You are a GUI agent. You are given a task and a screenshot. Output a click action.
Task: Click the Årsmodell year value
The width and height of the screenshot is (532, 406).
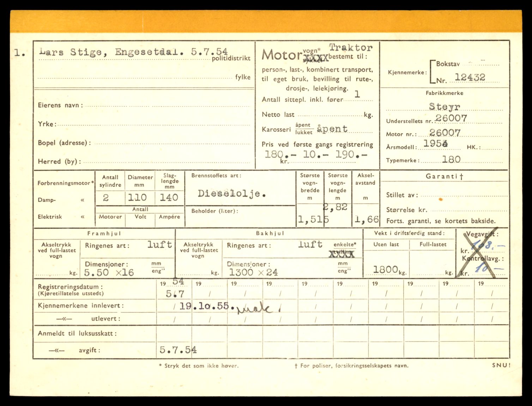[435, 143]
